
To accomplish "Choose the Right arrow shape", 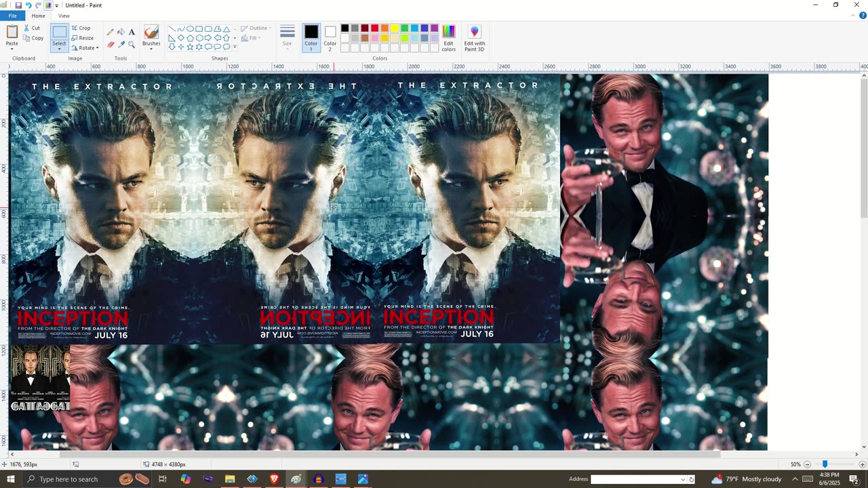I will tap(208, 38).
